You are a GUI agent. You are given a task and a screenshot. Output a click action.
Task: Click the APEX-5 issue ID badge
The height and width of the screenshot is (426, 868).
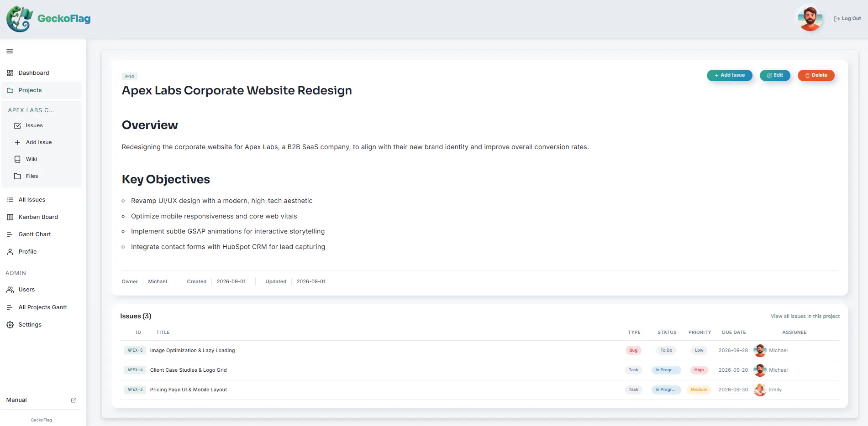[135, 350]
